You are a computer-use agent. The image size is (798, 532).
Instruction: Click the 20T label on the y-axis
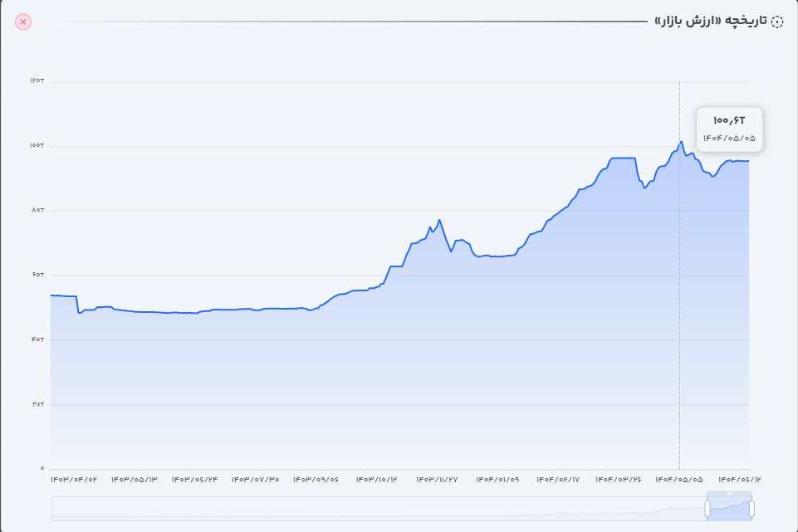37,404
